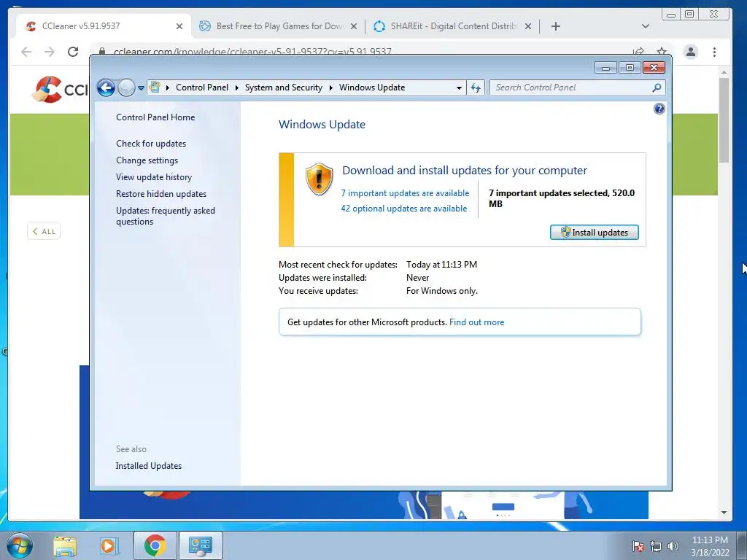Image resolution: width=747 pixels, height=560 pixels.
Task: Select Control Panel breadcrumb segment
Action: (202, 87)
